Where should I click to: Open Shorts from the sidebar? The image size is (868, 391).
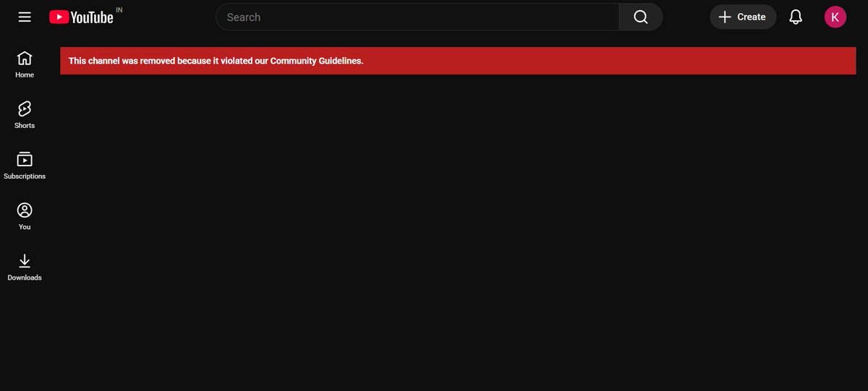[25, 115]
